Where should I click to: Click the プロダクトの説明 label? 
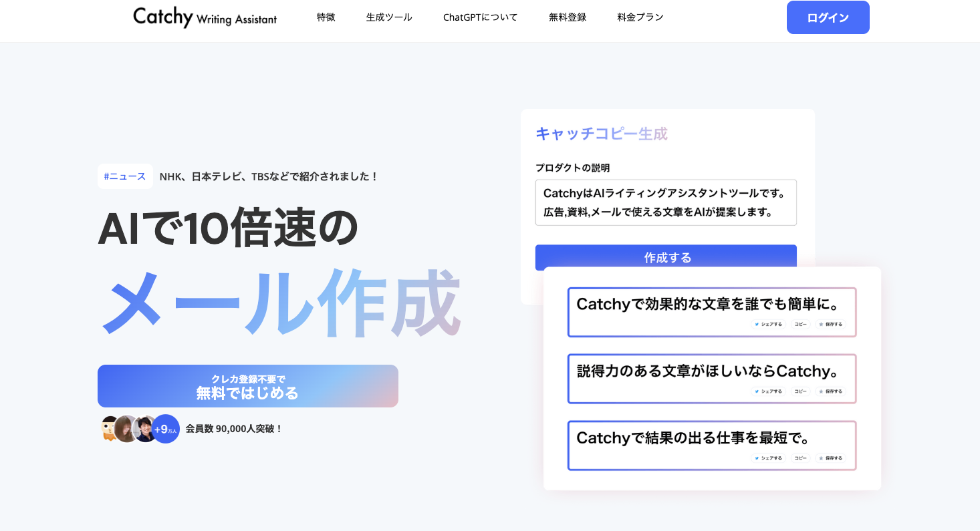pyautogui.click(x=573, y=168)
